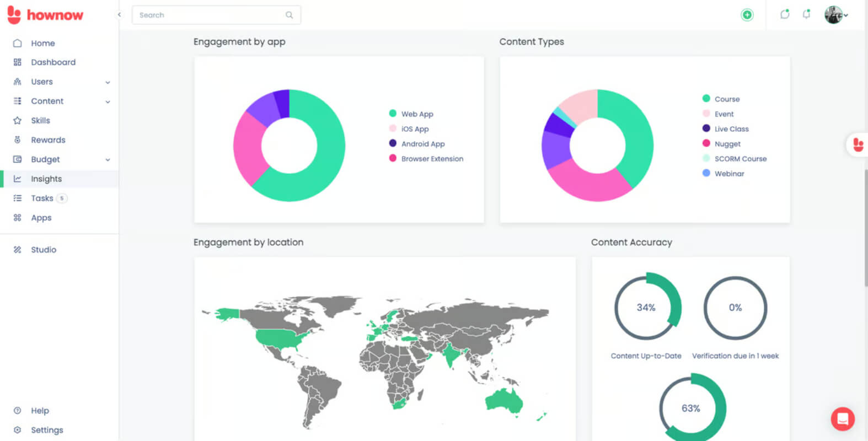Expand the Content submenu chevron

(x=108, y=101)
